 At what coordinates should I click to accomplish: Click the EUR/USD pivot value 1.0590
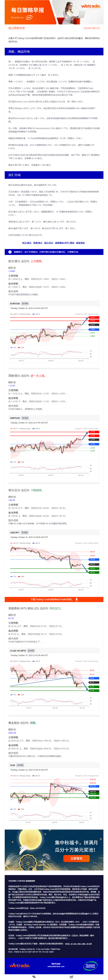(12, 271)
